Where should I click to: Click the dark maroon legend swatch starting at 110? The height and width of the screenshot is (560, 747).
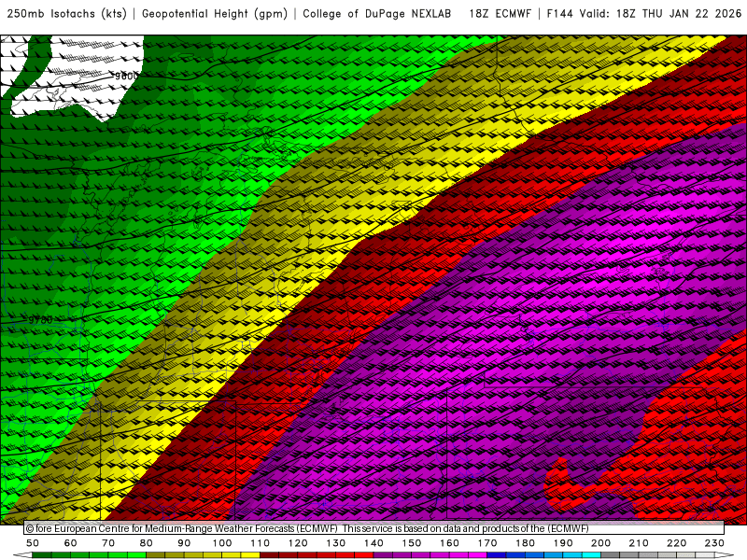pyautogui.click(x=269, y=555)
